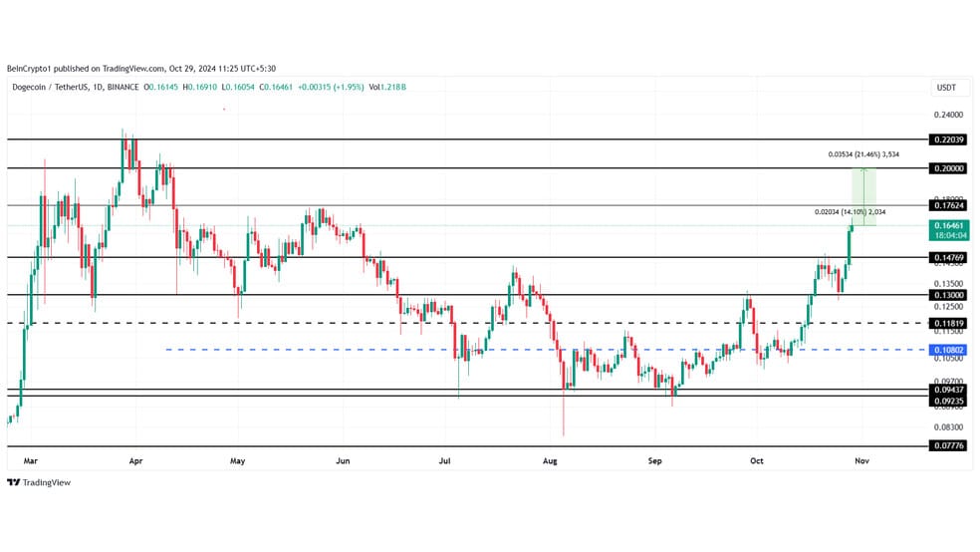Click the Sep label on the time axis
This screenshot has width=980, height=552.
[655, 460]
